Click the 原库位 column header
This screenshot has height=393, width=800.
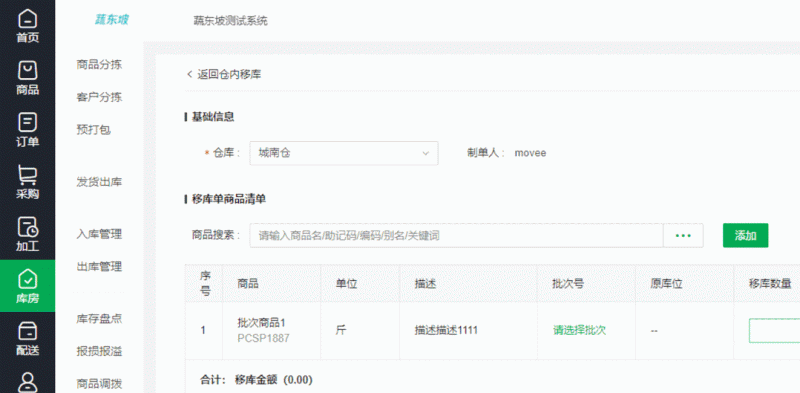pyautogui.click(x=666, y=283)
